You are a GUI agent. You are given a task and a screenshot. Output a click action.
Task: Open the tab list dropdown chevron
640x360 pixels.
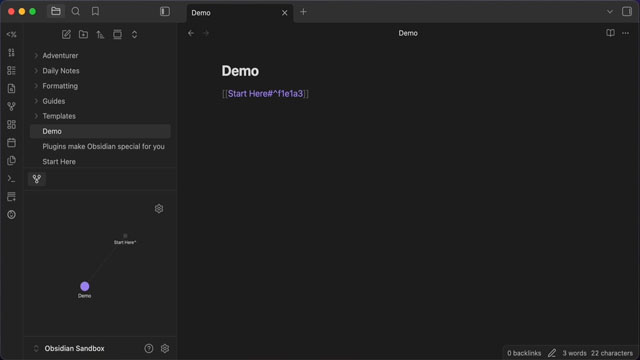point(610,11)
